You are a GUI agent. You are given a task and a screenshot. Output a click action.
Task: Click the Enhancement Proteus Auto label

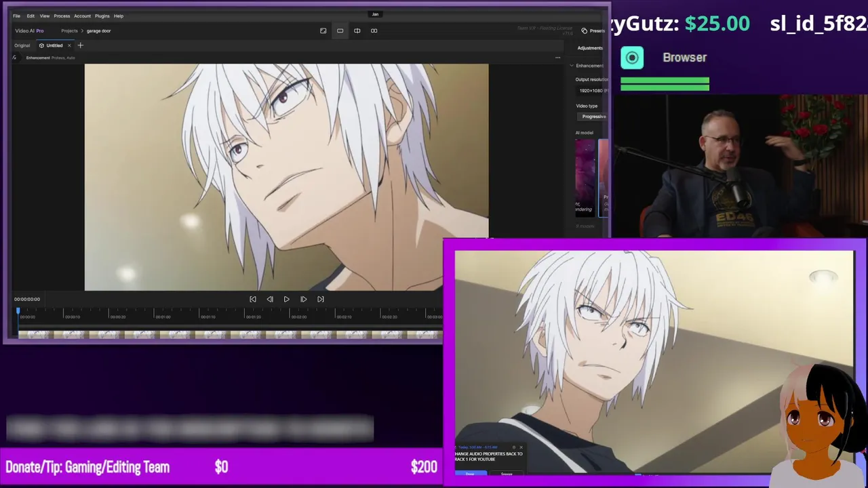coord(50,58)
